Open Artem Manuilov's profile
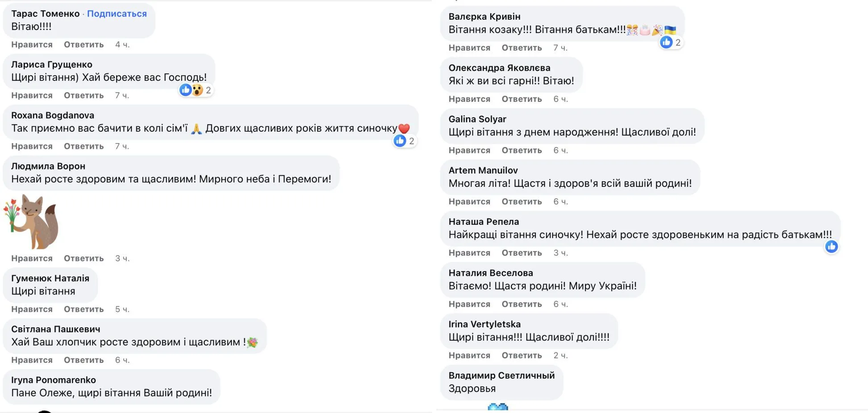868x413 pixels. tap(483, 170)
